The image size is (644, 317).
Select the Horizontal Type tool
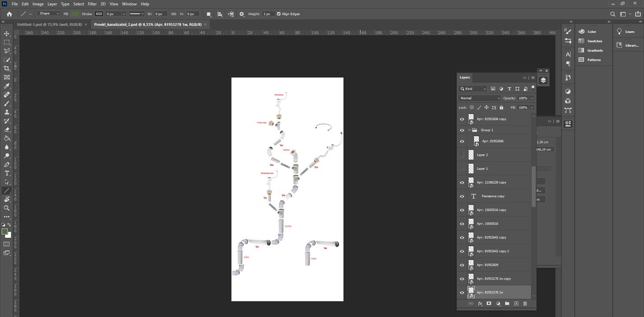point(6,173)
